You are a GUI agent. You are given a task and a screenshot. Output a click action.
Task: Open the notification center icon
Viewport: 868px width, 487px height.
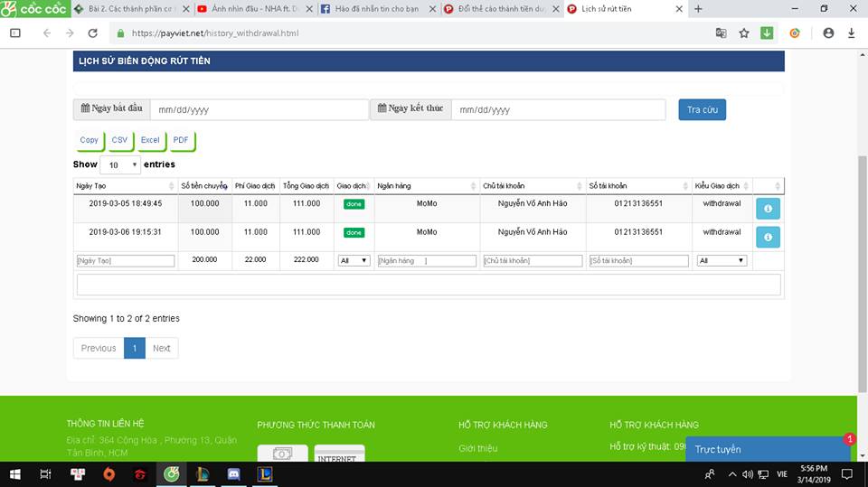click(847, 474)
